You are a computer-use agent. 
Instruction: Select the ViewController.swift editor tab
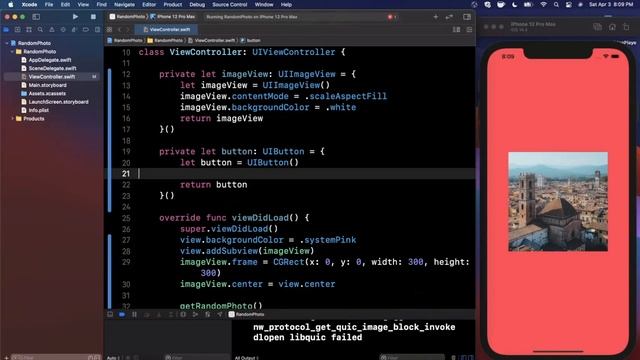coord(167,29)
